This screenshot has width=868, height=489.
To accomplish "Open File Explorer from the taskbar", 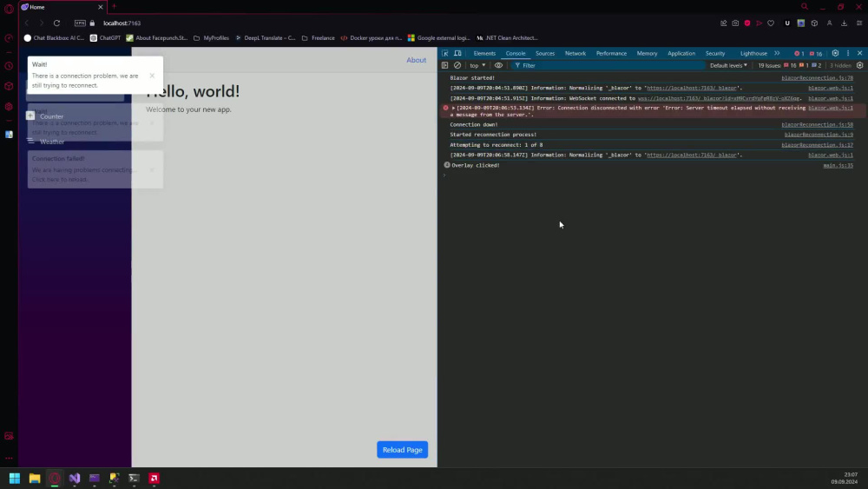I will point(35,478).
